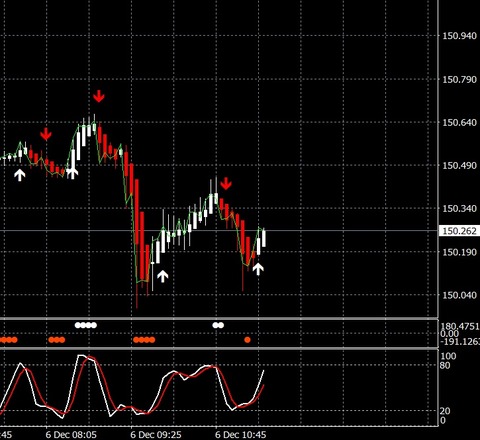Click the 150.640 price level label
Screen dimensions: 480x440
pyautogui.click(x=459, y=123)
